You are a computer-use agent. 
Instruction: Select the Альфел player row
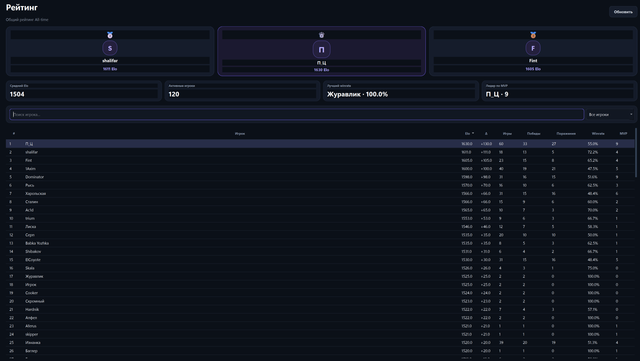click(320, 318)
